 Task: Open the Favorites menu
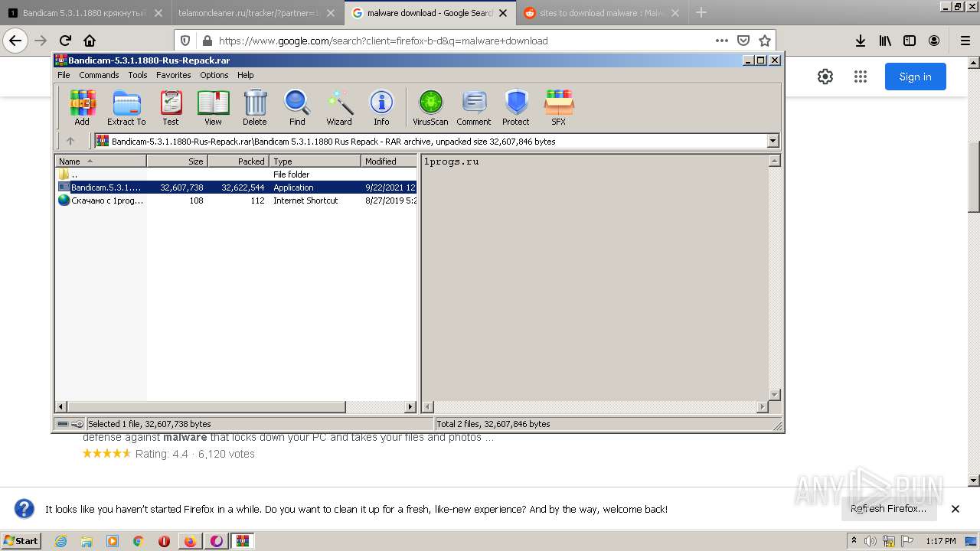click(x=174, y=75)
